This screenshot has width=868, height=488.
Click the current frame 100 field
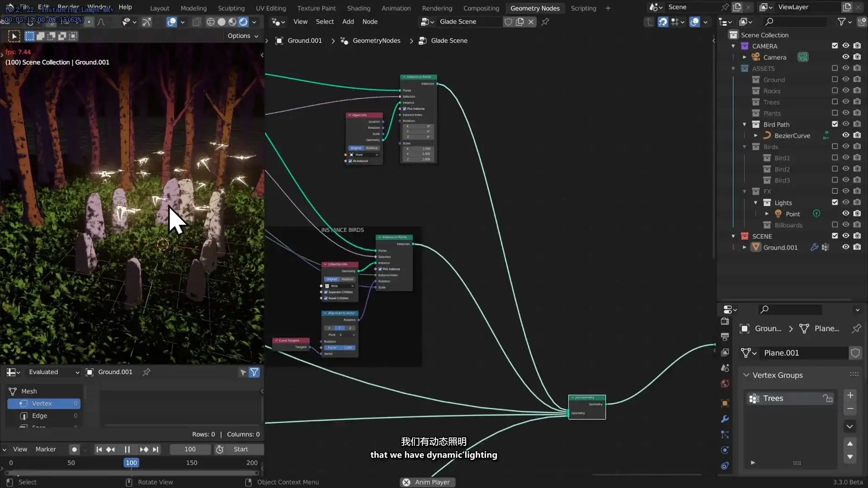click(190, 449)
